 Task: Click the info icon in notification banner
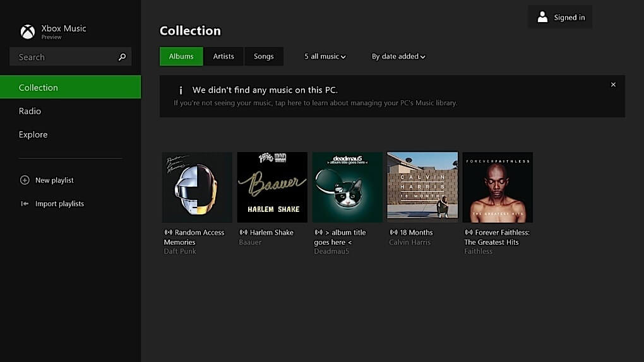181,90
